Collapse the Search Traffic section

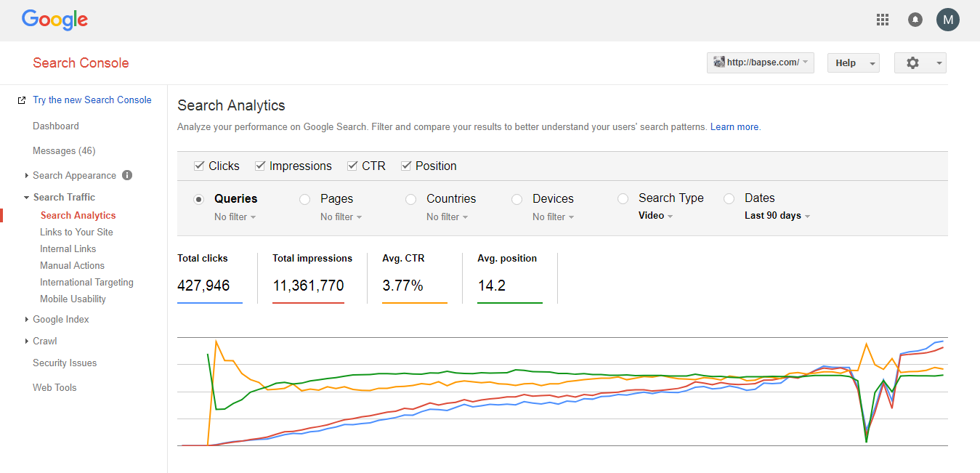27,197
